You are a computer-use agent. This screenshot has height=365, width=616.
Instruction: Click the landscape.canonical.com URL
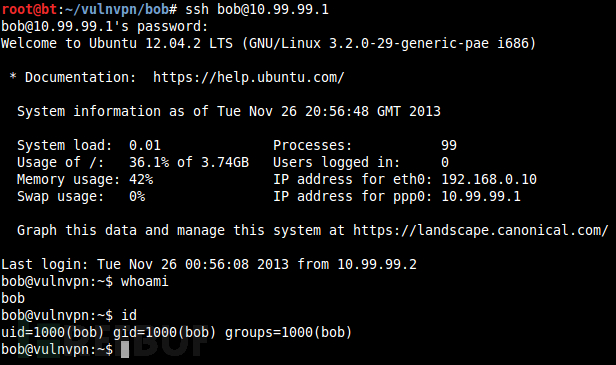[x=480, y=230]
